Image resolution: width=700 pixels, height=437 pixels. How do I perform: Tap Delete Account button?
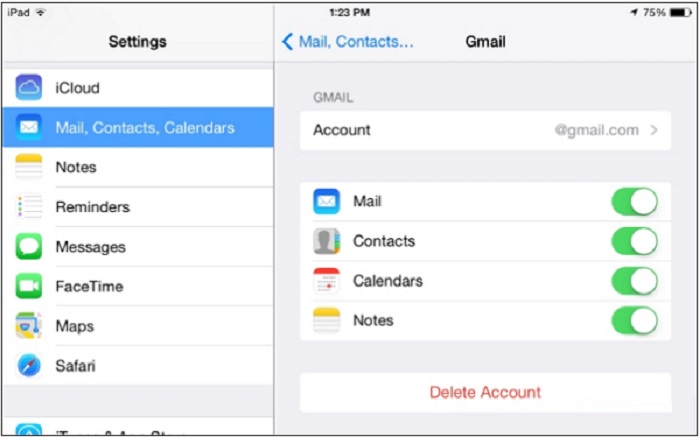tap(485, 392)
